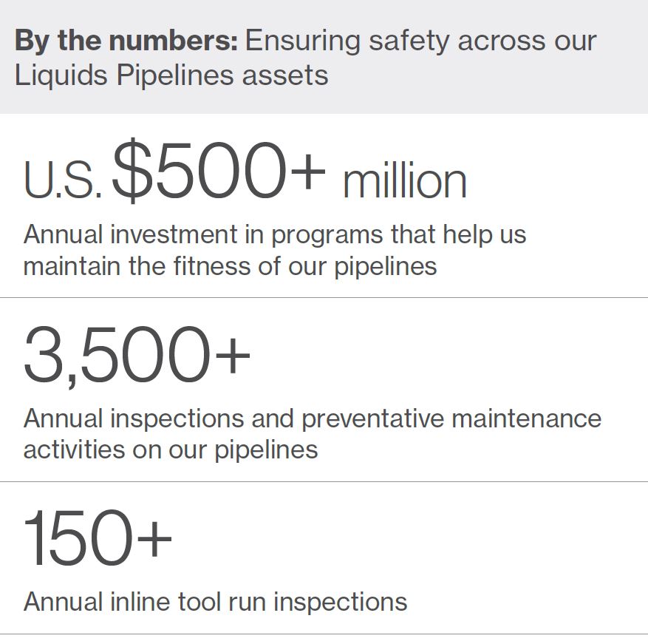Click the 'By the numbers:' bold heading
Viewport: 648px width, 644px height.
tap(126, 42)
